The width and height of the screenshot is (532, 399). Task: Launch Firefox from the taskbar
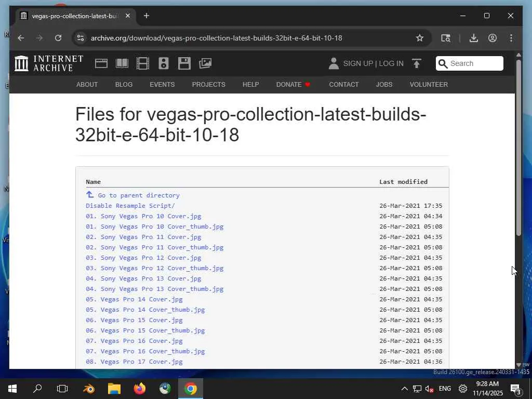point(139,389)
